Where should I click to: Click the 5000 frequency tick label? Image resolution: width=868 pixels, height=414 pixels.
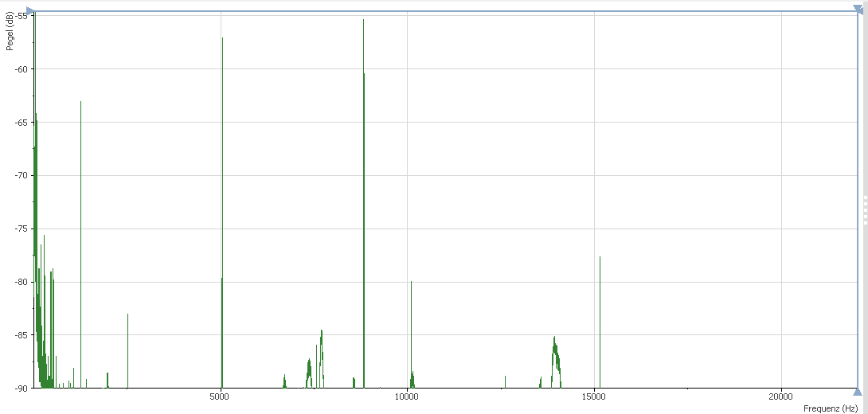coord(221,396)
